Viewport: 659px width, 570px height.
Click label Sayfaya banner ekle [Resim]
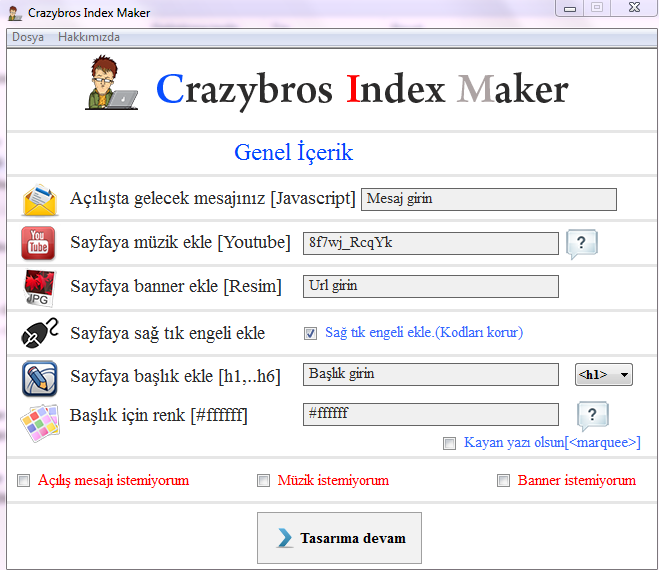(176, 286)
